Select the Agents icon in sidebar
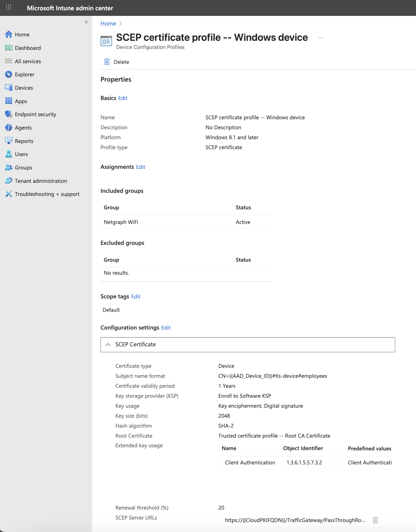This screenshot has width=416, height=532. (x=9, y=128)
